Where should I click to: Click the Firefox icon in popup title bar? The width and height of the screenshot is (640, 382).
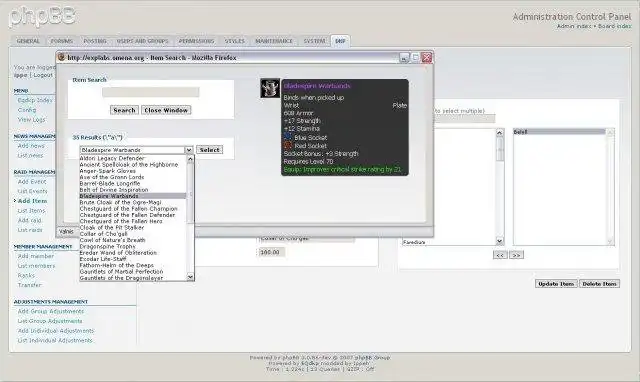pyautogui.click(x=62, y=57)
